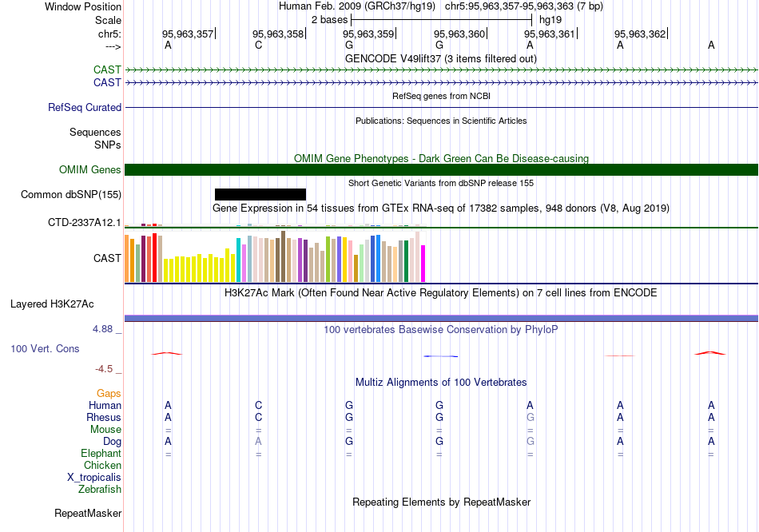The height and width of the screenshot is (532, 759).
Task: Open the RefSeq Curated label
Action: (85, 108)
